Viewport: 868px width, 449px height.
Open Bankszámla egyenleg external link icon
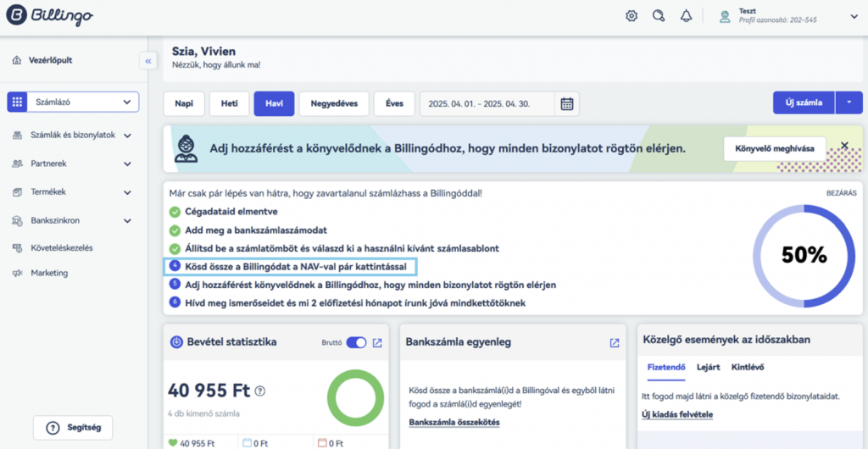point(614,343)
